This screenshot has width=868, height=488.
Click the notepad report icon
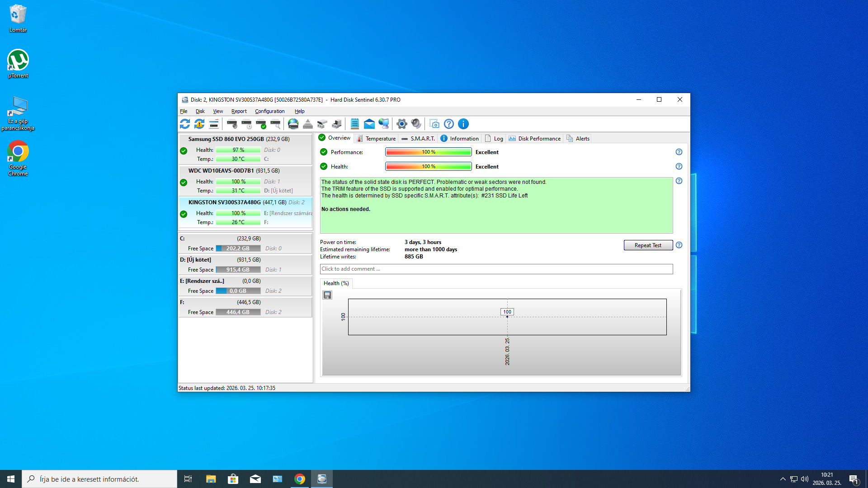coord(354,124)
